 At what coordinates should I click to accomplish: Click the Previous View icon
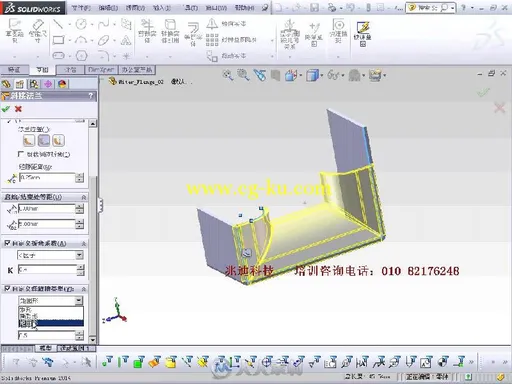260,75
